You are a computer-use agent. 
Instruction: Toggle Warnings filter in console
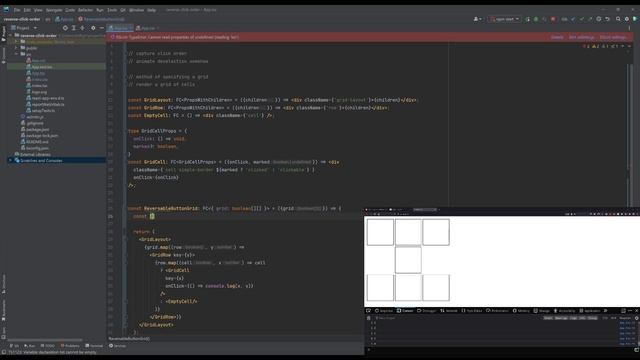coord(561,318)
